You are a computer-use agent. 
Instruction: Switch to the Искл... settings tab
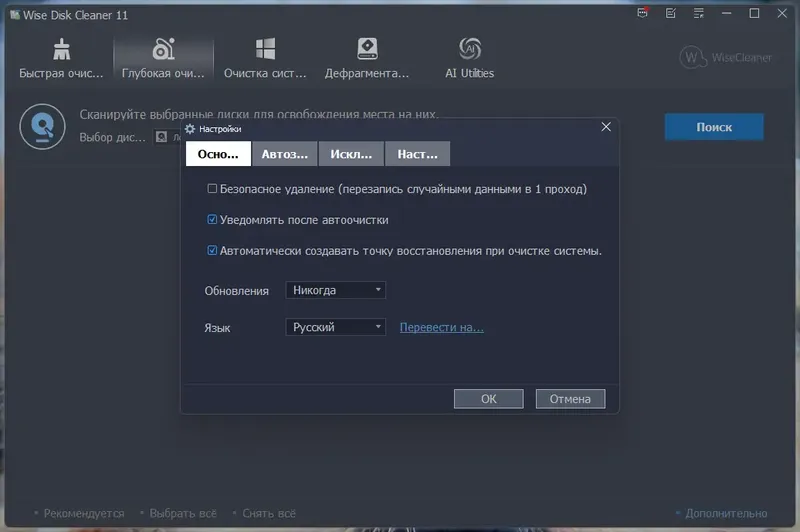pyautogui.click(x=351, y=154)
